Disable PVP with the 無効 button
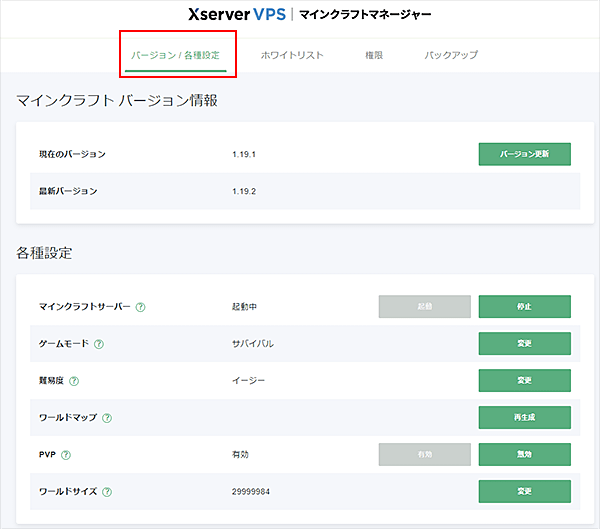The width and height of the screenshot is (600, 529). click(525, 454)
